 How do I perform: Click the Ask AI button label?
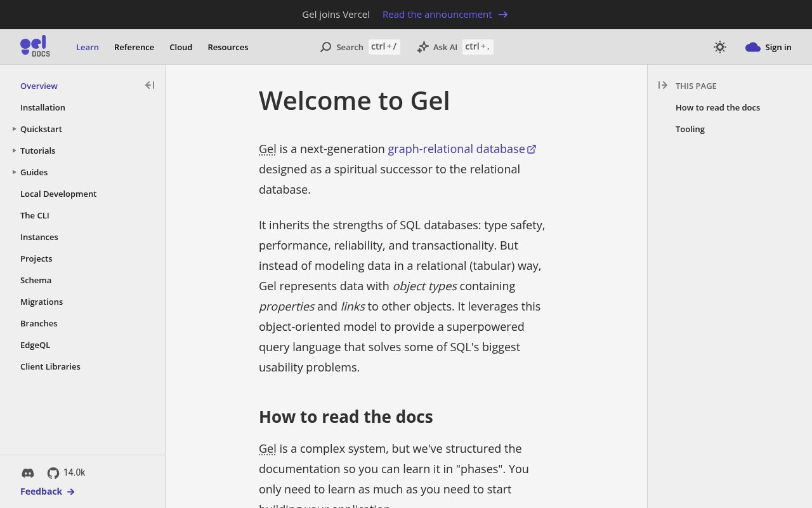pyautogui.click(x=445, y=47)
